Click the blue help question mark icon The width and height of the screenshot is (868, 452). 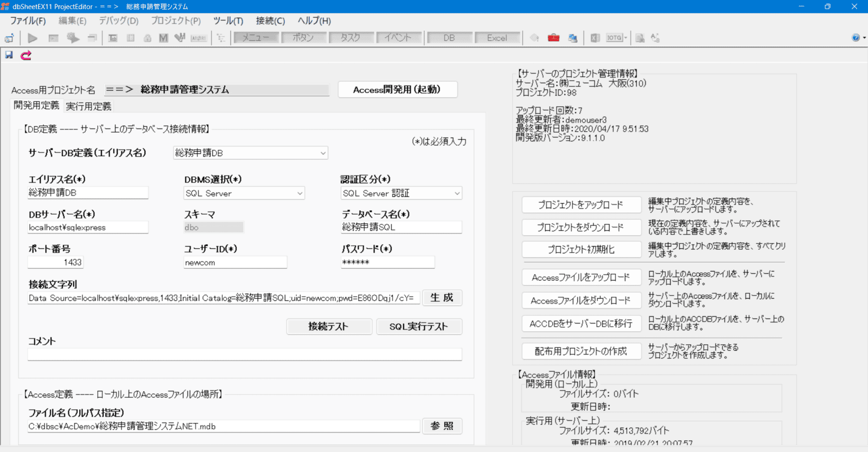856,37
